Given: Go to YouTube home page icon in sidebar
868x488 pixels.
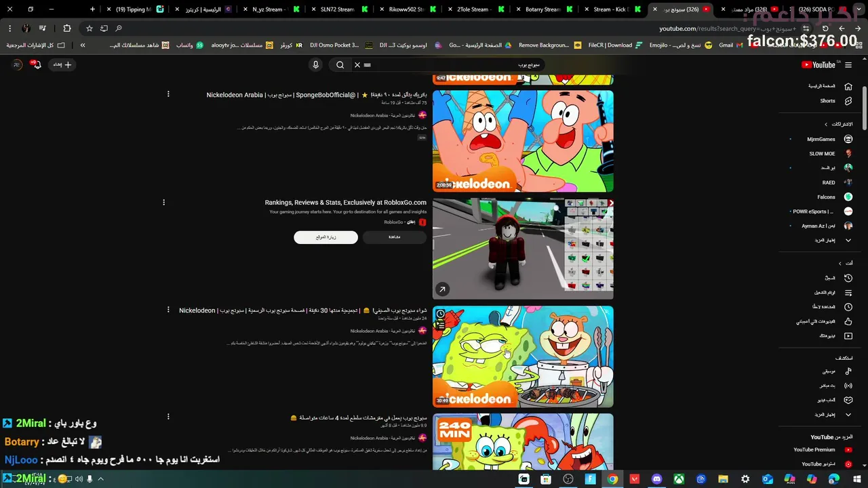Looking at the screenshot, I should (848, 86).
